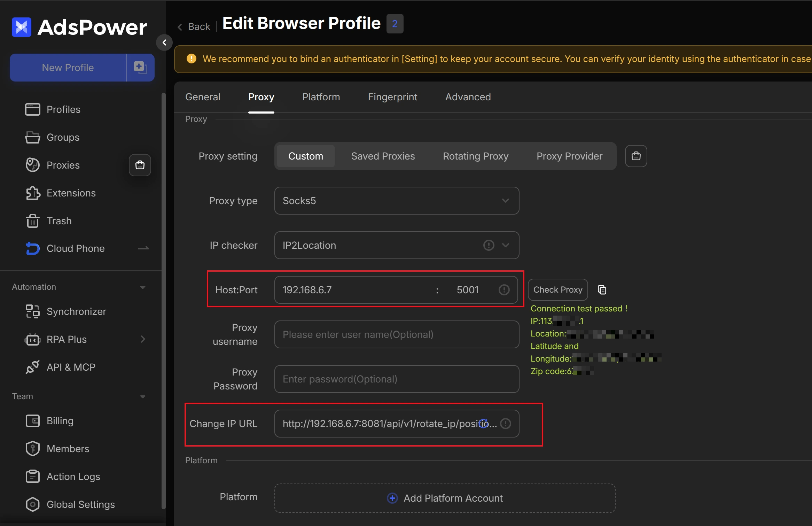Collapse the Team section

click(142, 397)
